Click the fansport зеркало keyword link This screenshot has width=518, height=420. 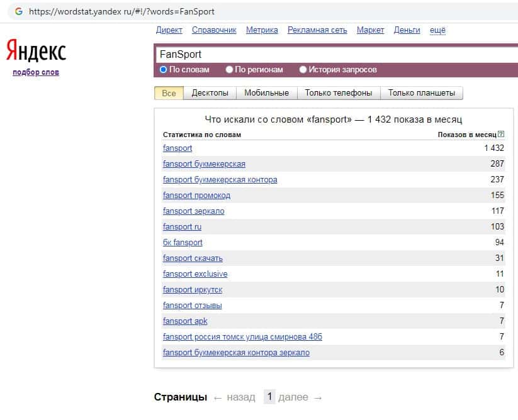click(193, 211)
